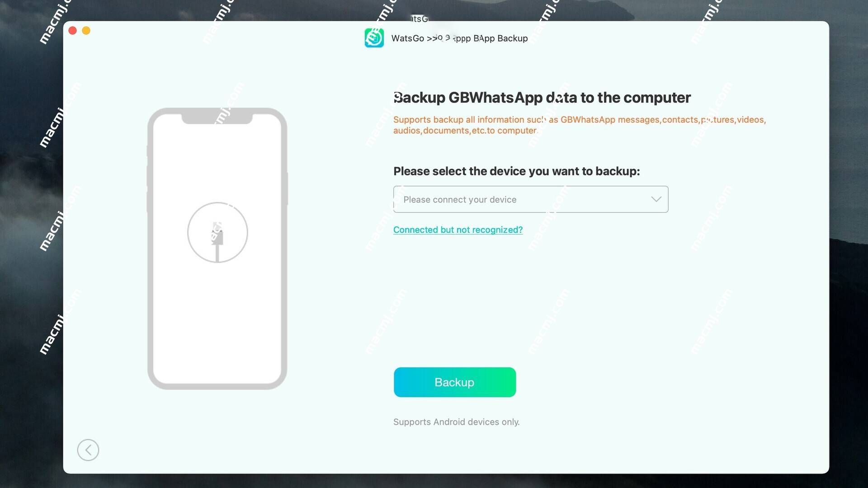Click the Backup button
Viewport: 868px width, 488px height.
pyautogui.click(x=454, y=382)
